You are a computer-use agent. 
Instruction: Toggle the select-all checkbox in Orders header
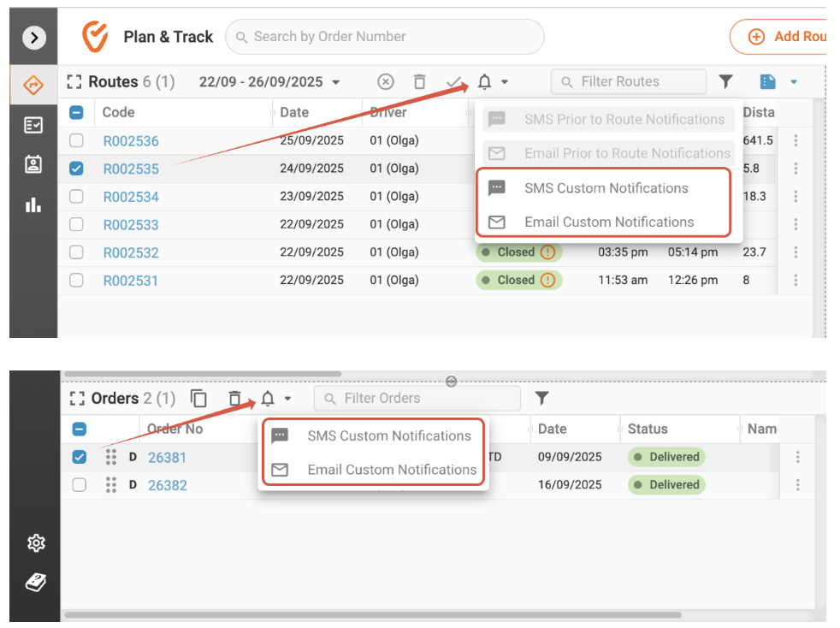80,430
